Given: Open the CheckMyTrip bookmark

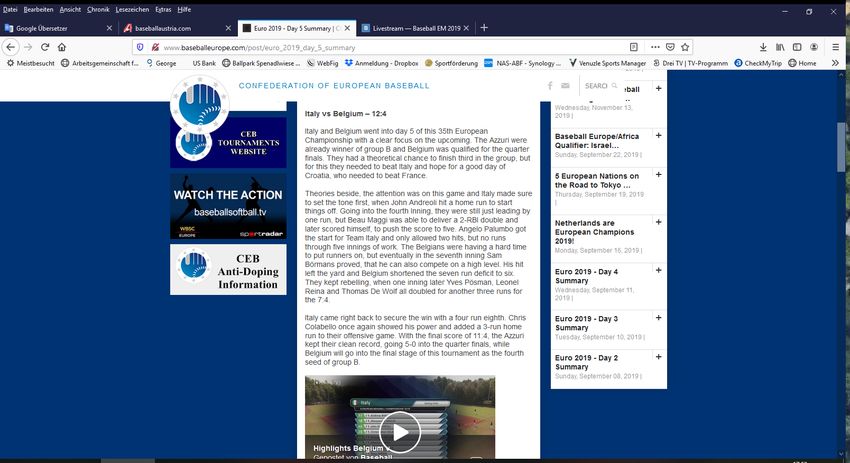Looking at the screenshot, I should point(758,63).
